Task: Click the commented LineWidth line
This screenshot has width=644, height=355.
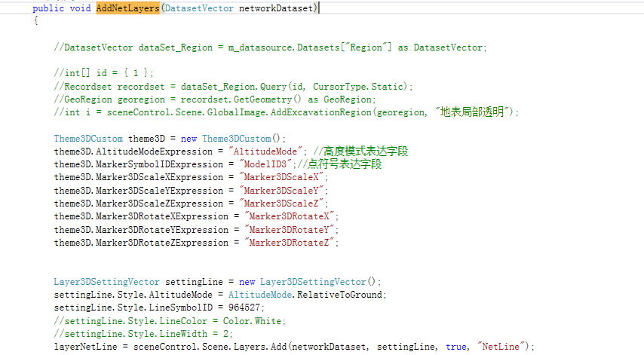Action: tap(143, 334)
